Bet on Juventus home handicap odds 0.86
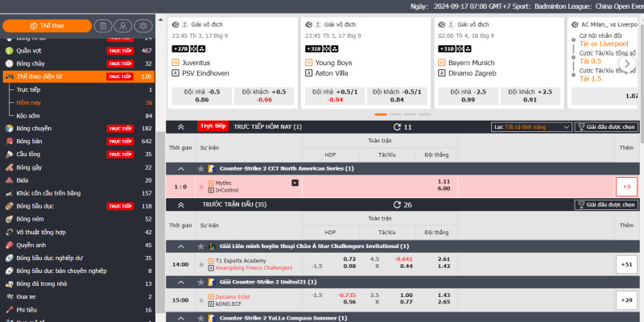Viewport: 644px width, 322px height. tap(202, 100)
